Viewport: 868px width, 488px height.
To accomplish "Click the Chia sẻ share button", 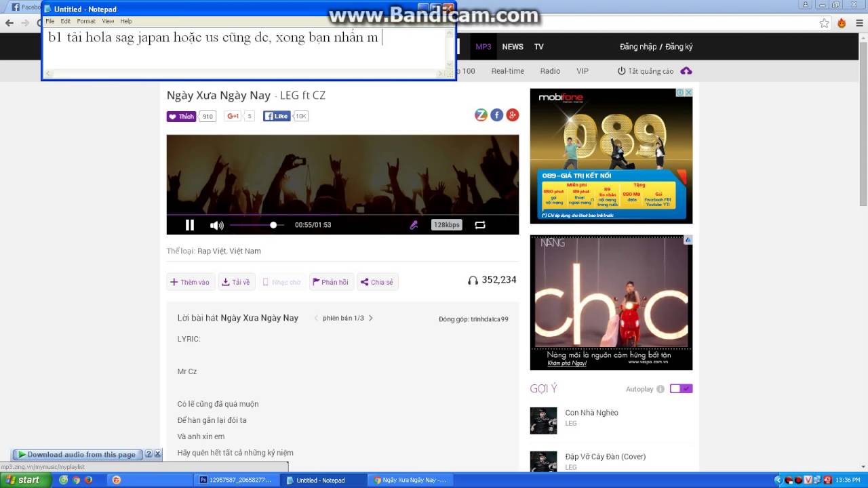I will pyautogui.click(x=377, y=282).
